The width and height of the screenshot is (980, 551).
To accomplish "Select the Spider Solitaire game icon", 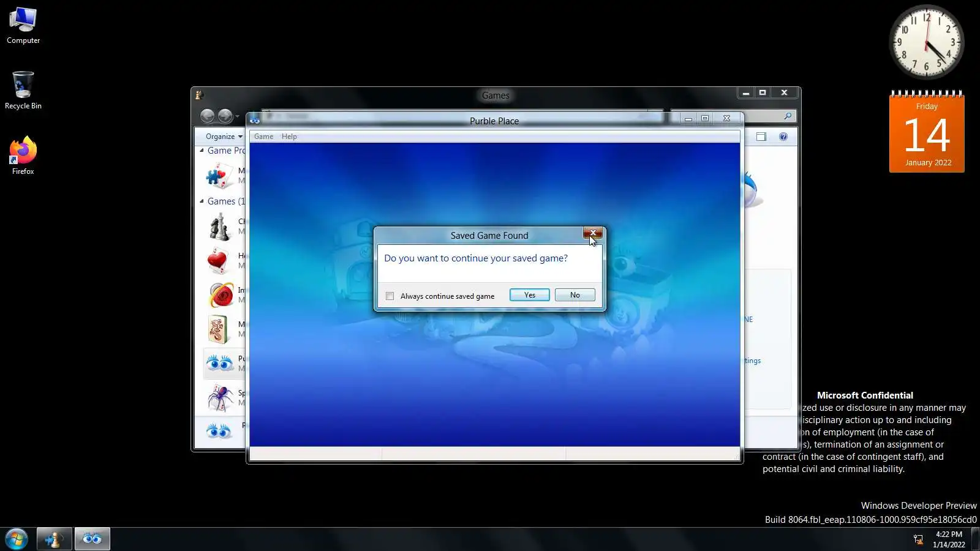I will tap(220, 398).
